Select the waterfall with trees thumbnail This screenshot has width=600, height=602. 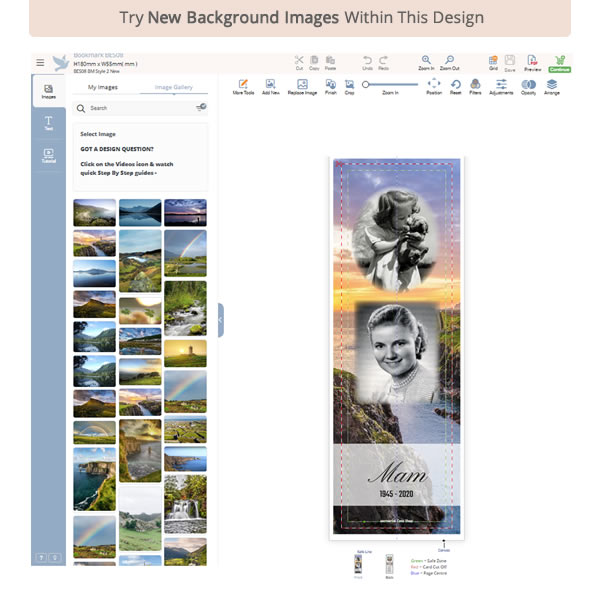click(185, 504)
